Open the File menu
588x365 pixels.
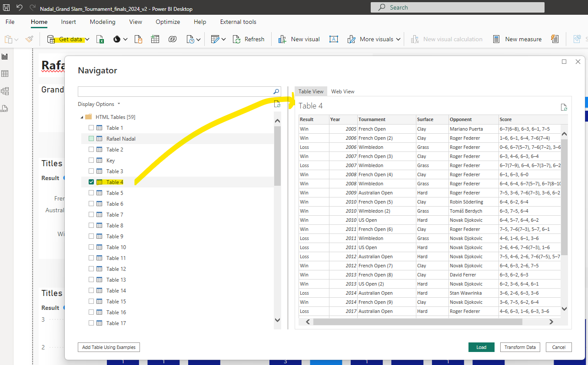10,22
